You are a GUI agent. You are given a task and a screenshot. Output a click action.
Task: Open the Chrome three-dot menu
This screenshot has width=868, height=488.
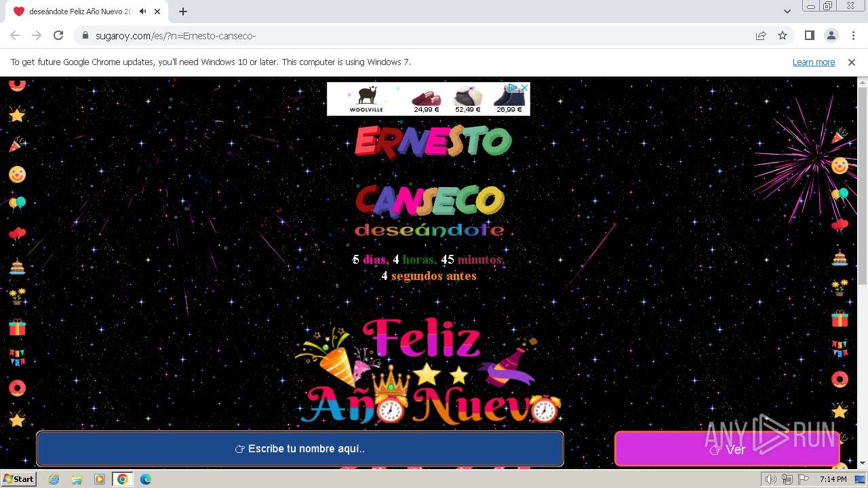pyautogui.click(x=852, y=35)
